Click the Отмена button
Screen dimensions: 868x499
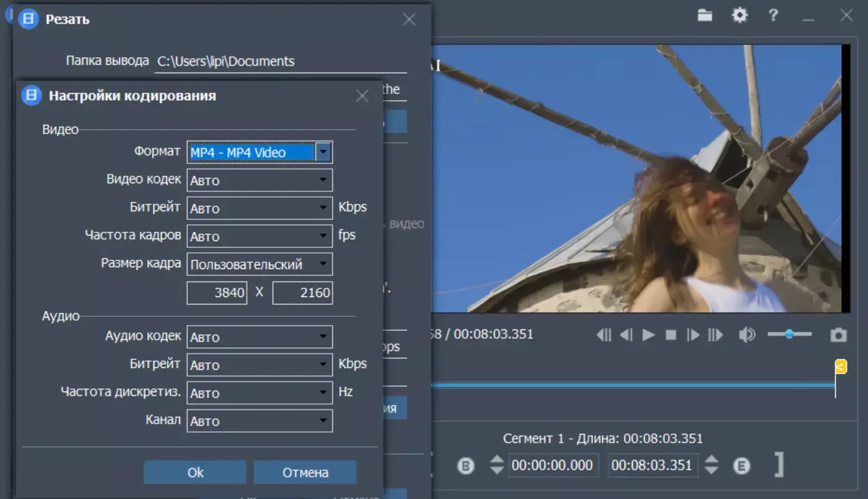click(x=305, y=472)
